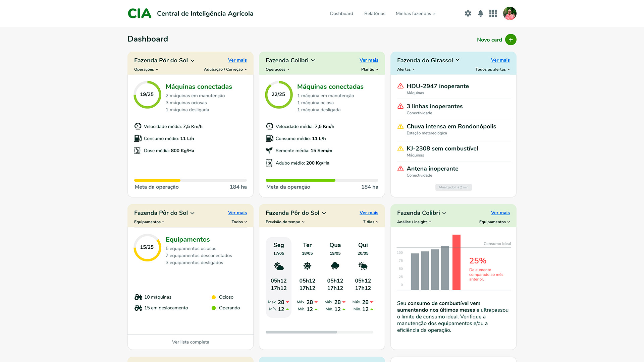This screenshot has height=362, width=644.
Task: Open the Minhas fazendas menu
Action: pos(415,13)
